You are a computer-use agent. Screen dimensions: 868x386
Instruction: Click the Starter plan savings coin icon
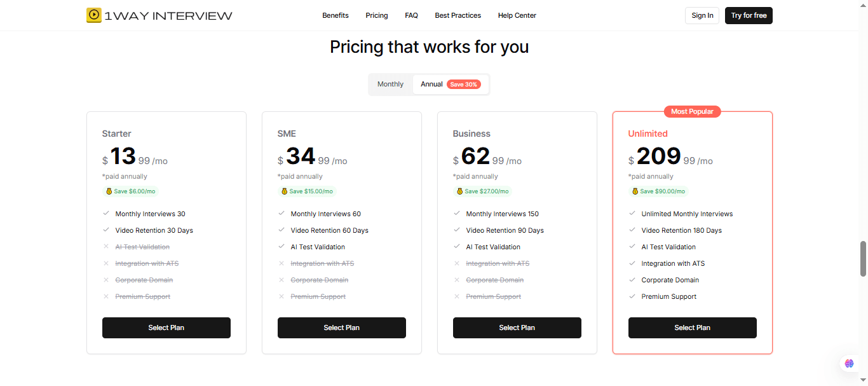109,191
